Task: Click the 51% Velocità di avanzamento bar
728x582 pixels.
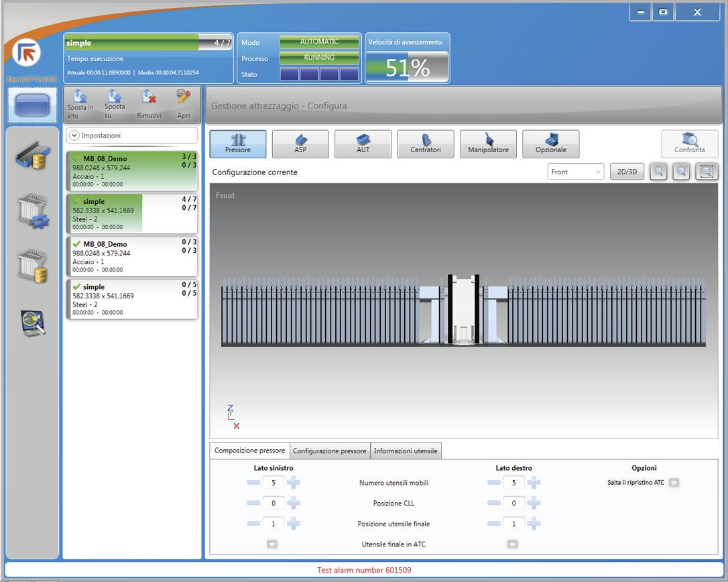Action: pos(407,66)
